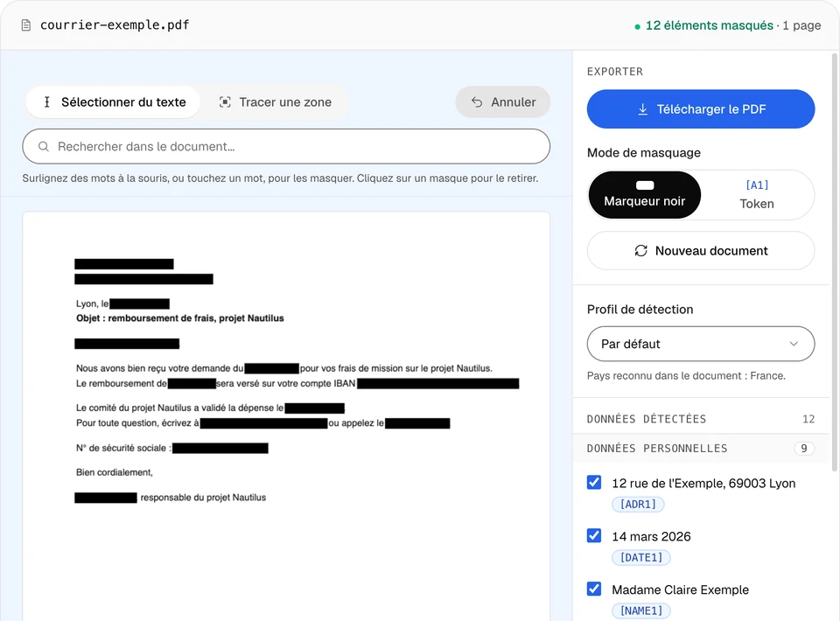Remove the mask after 'ou appelez le'
The image size is (840, 621).
[x=418, y=423]
